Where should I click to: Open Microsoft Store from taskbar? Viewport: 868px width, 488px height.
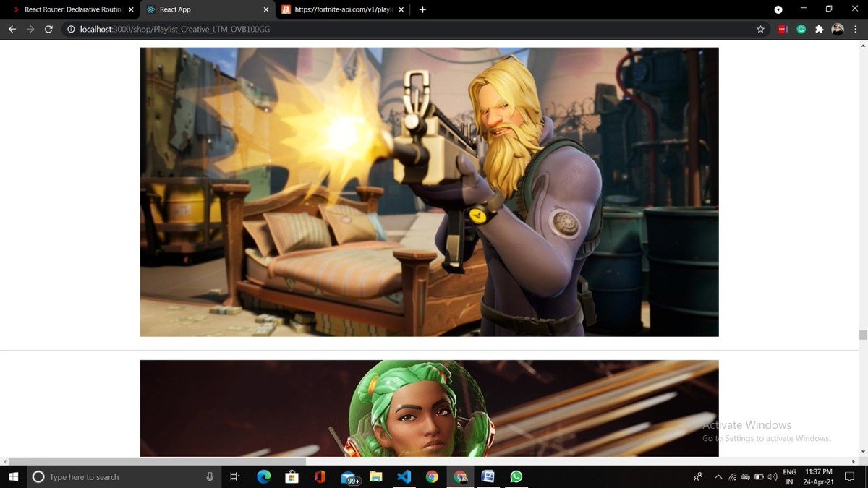(292, 476)
